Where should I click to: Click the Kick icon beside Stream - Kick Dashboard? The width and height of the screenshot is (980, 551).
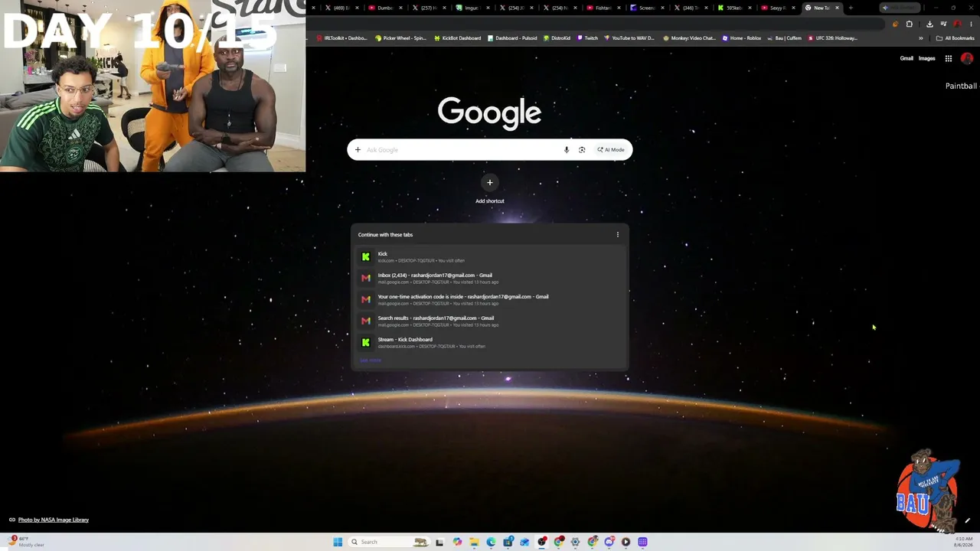click(x=366, y=342)
